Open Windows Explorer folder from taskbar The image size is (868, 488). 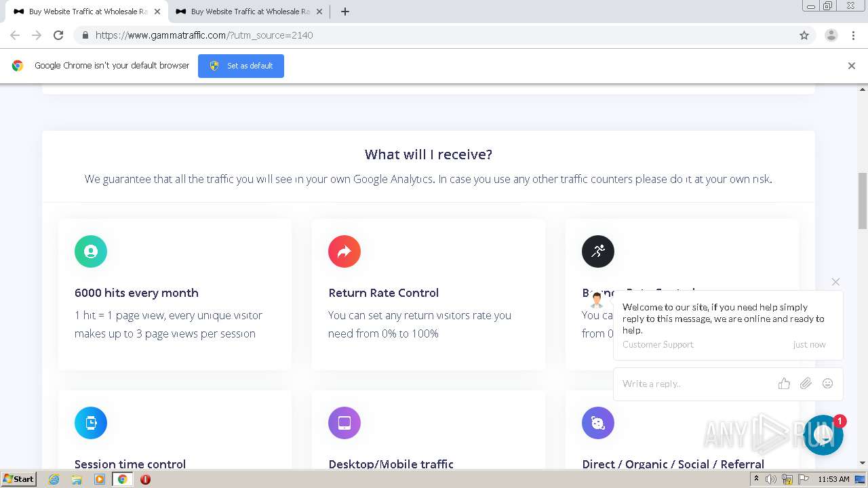[77, 479]
